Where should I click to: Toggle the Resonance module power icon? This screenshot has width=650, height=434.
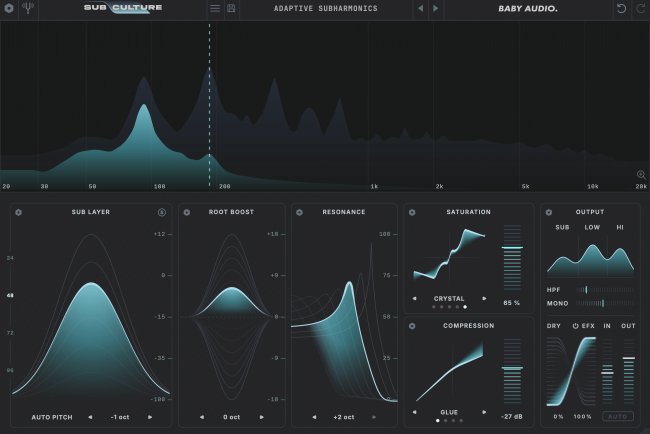[x=299, y=212]
